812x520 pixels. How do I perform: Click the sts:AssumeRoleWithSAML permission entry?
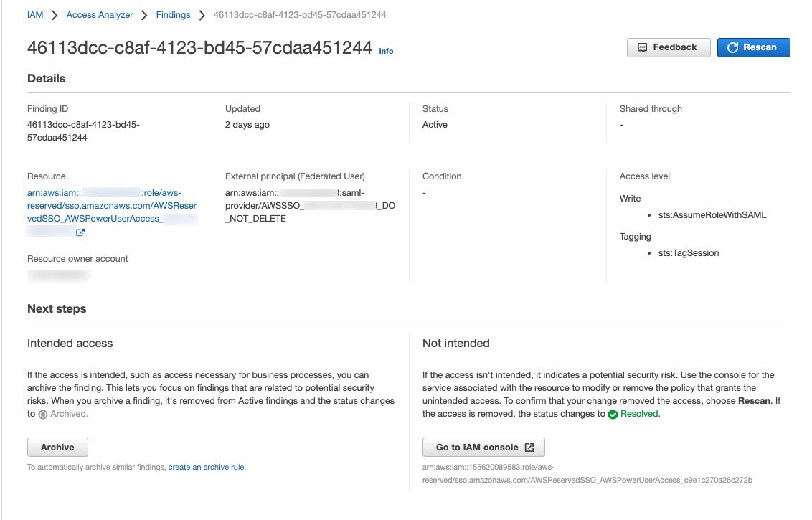coord(712,215)
